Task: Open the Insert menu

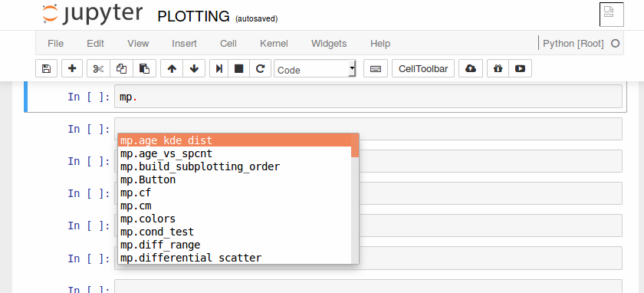Action: (184, 44)
